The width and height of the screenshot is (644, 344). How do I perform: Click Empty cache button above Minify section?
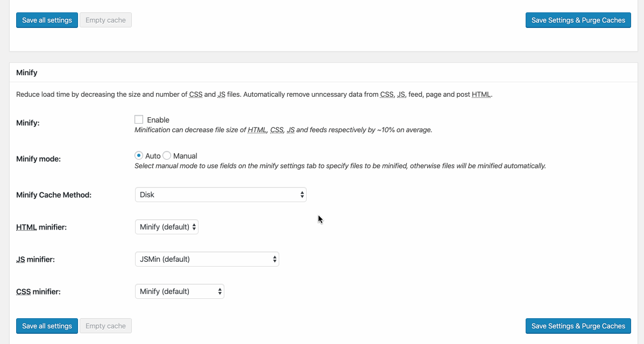click(105, 20)
